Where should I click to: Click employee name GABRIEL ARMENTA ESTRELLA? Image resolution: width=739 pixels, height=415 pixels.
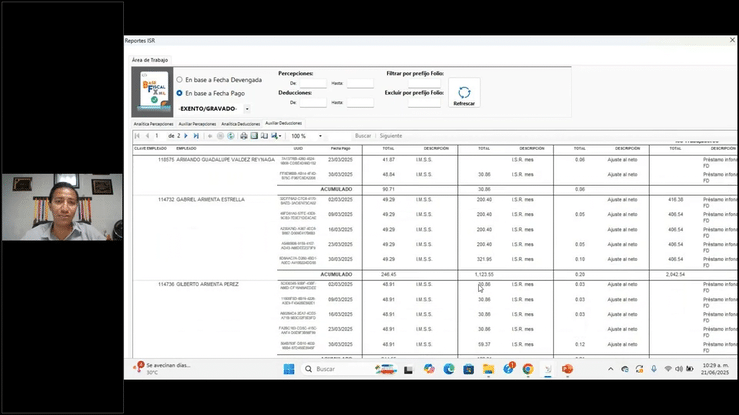[210, 200]
